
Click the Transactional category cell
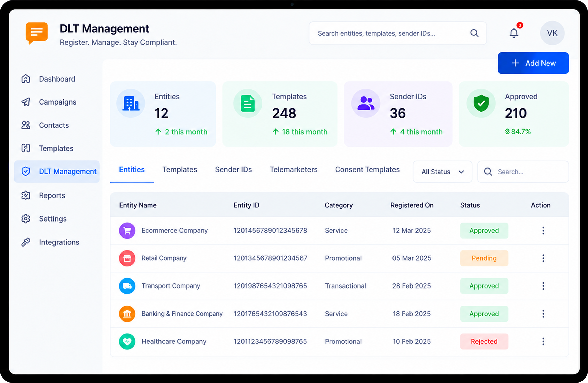click(345, 286)
